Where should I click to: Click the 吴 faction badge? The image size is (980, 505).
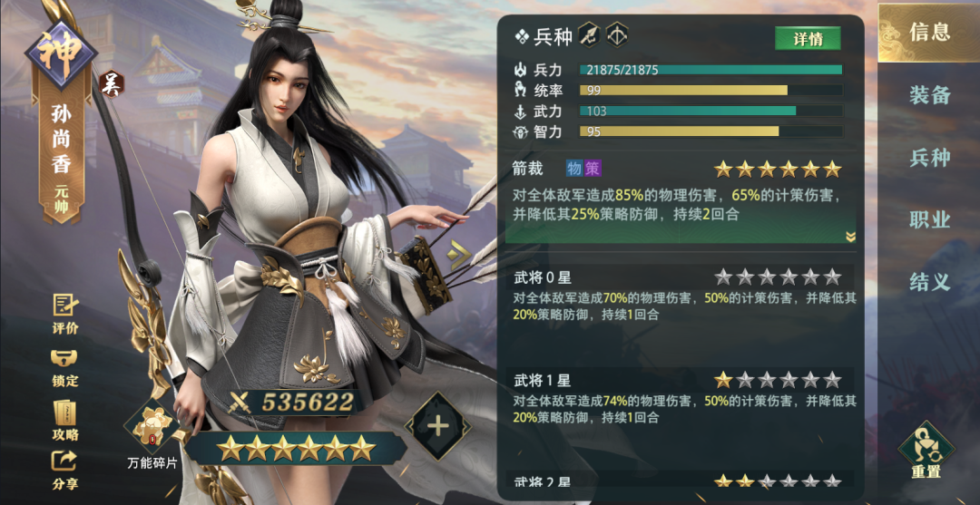[112, 83]
